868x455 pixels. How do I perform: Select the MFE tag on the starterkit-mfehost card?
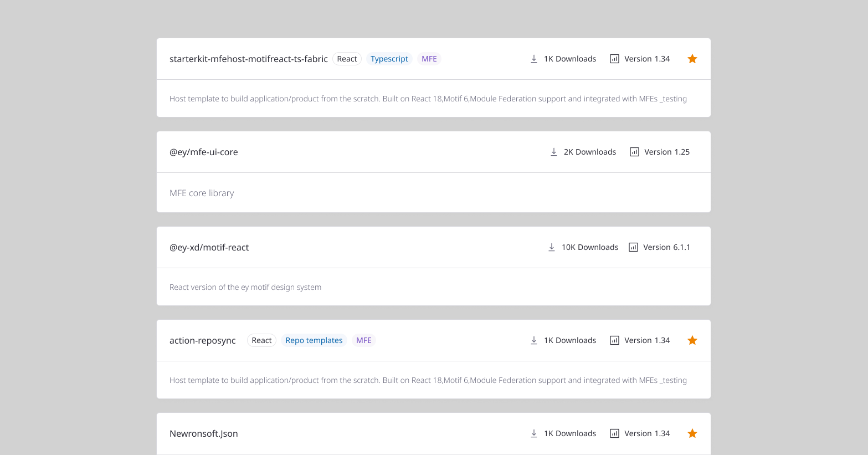click(x=429, y=58)
